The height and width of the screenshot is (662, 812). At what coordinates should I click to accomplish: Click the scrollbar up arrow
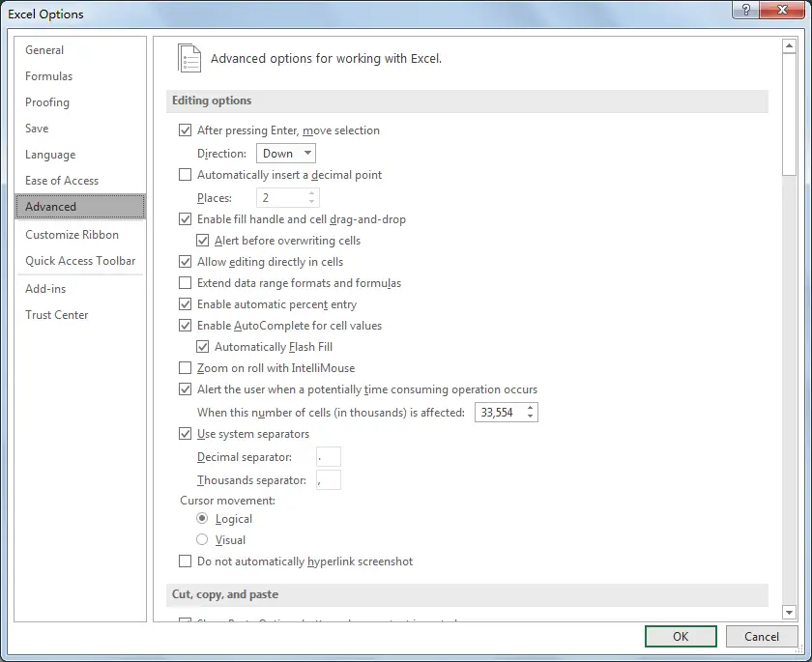(x=789, y=46)
